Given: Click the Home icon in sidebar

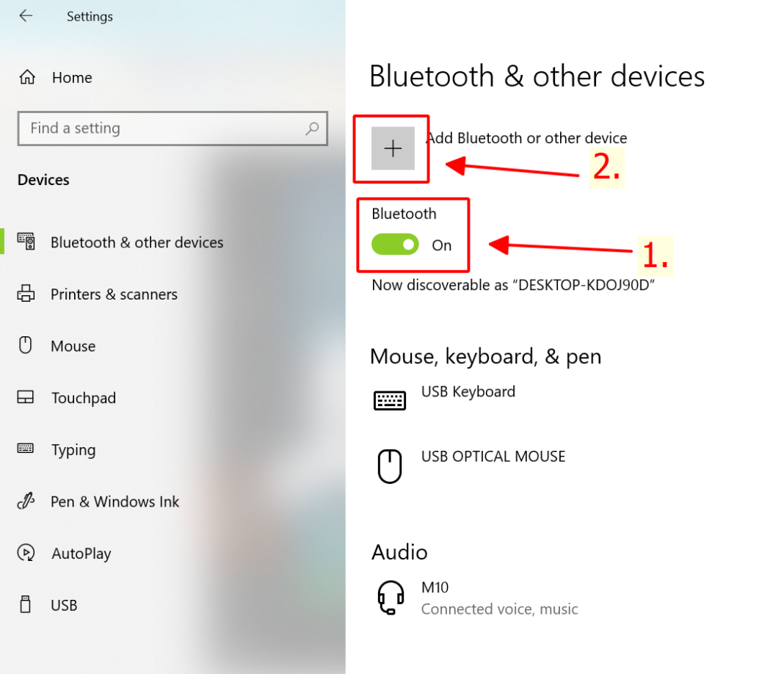Looking at the screenshot, I should click(27, 77).
